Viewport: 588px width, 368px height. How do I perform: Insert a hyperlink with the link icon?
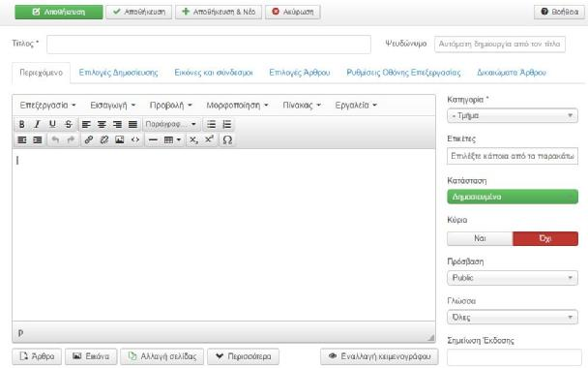[89, 140]
